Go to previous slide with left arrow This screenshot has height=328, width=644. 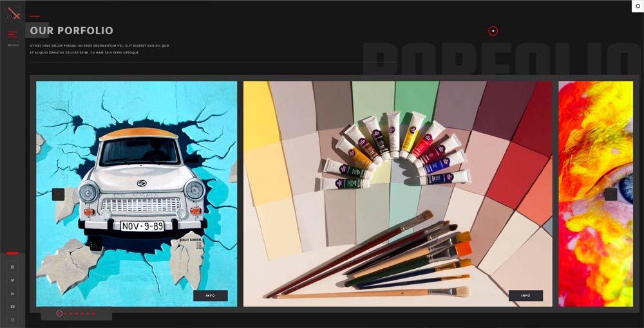[58, 194]
